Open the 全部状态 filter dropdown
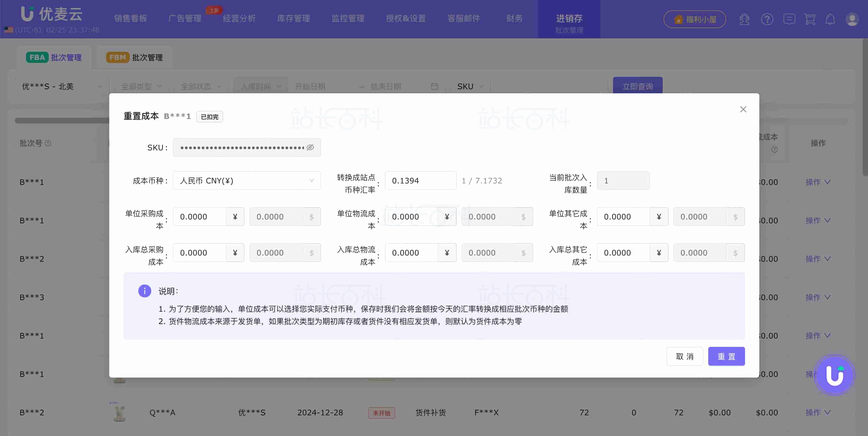Screen dimensions: 868x436 pos(201,87)
